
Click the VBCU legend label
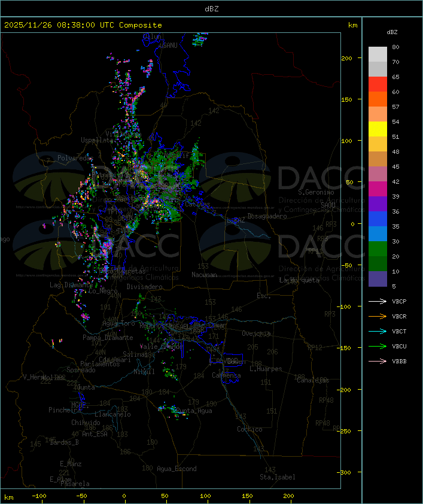pyautogui.click(x=399, y=347)
